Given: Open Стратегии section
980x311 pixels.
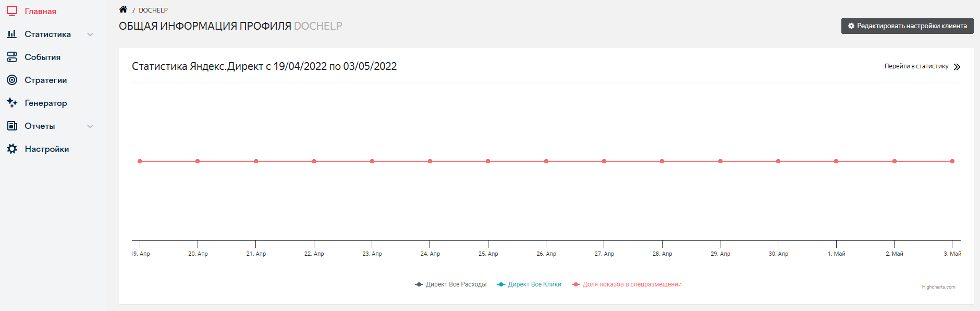Looking at the screenshot, I should (46, 80).
